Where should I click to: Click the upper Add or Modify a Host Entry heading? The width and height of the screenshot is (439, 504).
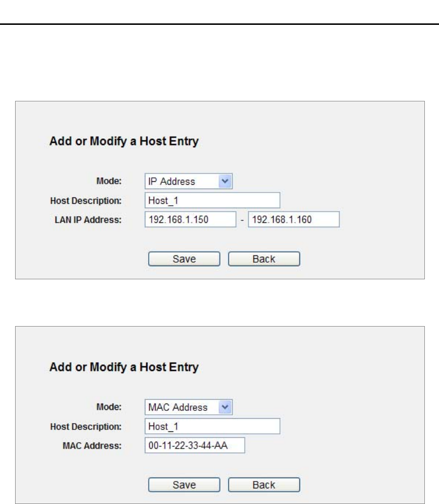(x=124, y=142)
